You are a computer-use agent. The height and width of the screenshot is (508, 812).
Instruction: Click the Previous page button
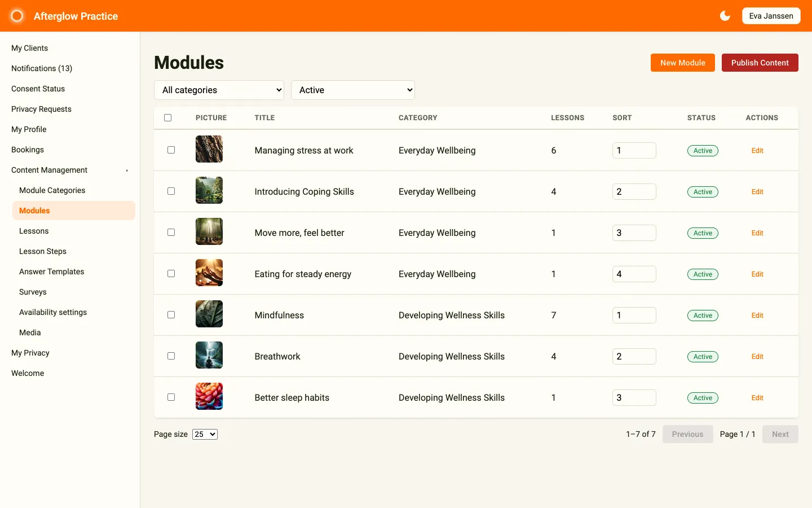(x=687, y=434)
